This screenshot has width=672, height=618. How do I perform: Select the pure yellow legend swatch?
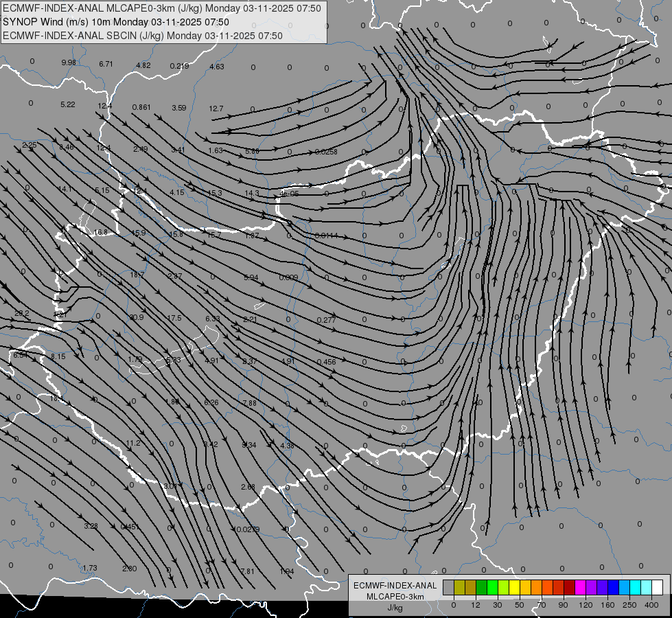pyautogui.click(x=514, y=587)
